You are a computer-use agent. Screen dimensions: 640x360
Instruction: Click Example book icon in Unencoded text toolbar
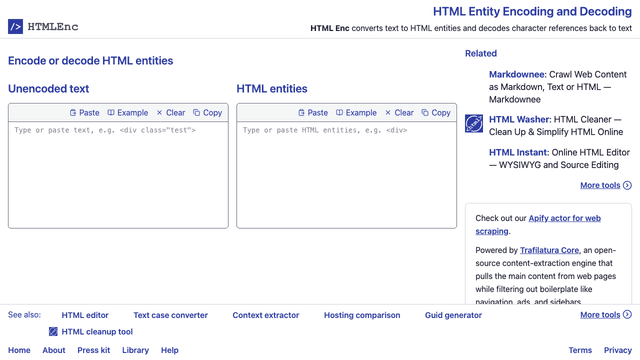[111, 113]
